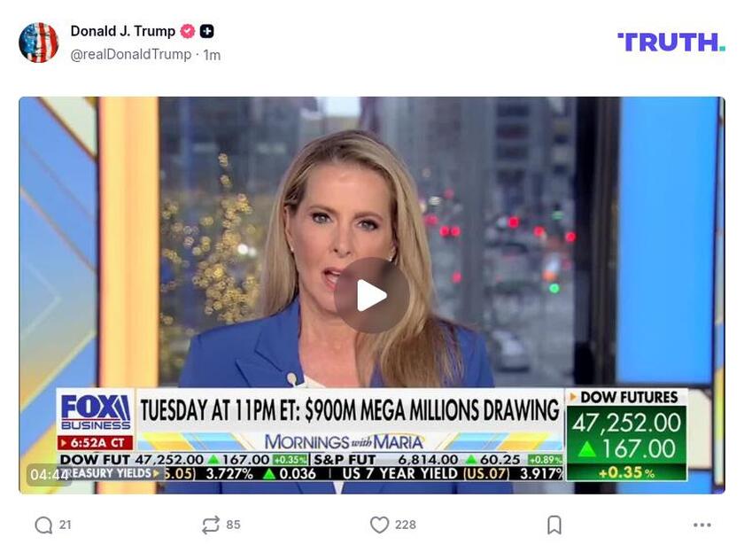The height and width of the screenshot is (560, 744).
Task: Bookmark this post
Action: pyautogui.click(x=554, y=525)
